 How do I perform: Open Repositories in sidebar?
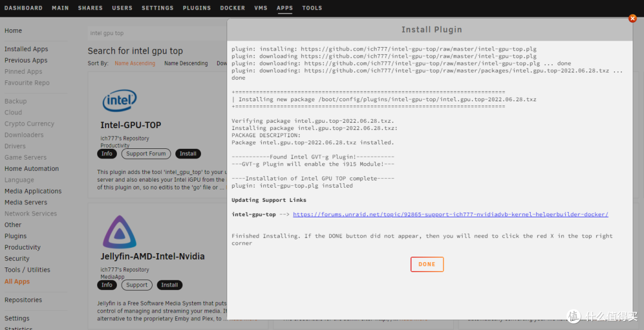point(23,300)
